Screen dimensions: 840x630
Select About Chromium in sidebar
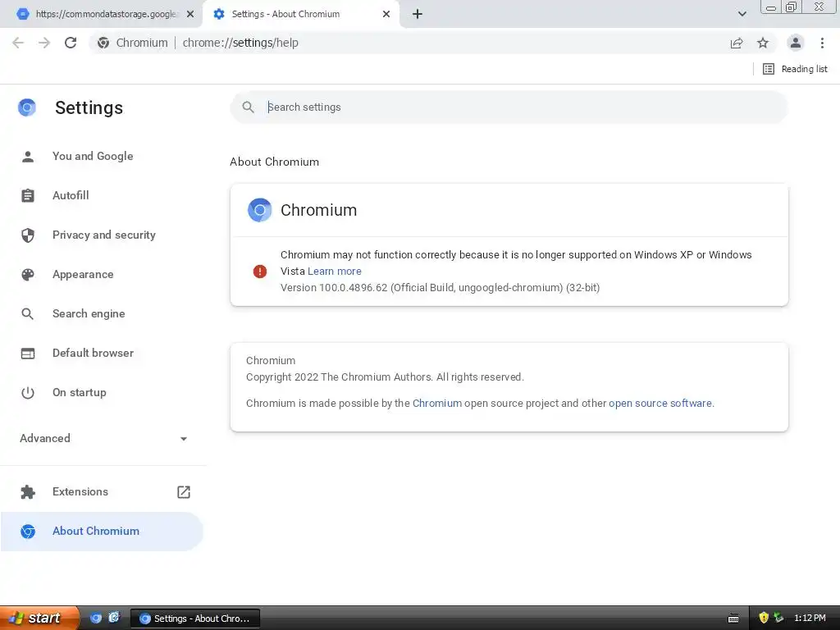tap(102, 532)
